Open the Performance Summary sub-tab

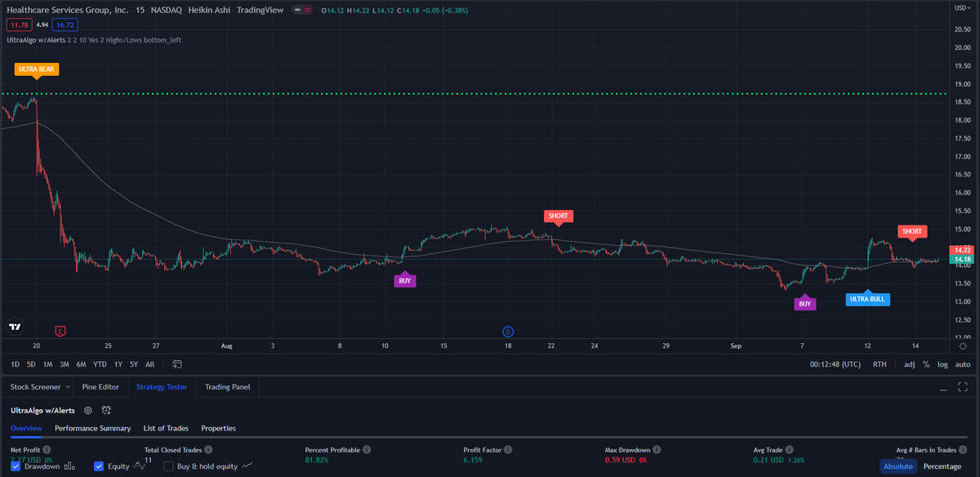pyautogui.click(x=92, y=428)
